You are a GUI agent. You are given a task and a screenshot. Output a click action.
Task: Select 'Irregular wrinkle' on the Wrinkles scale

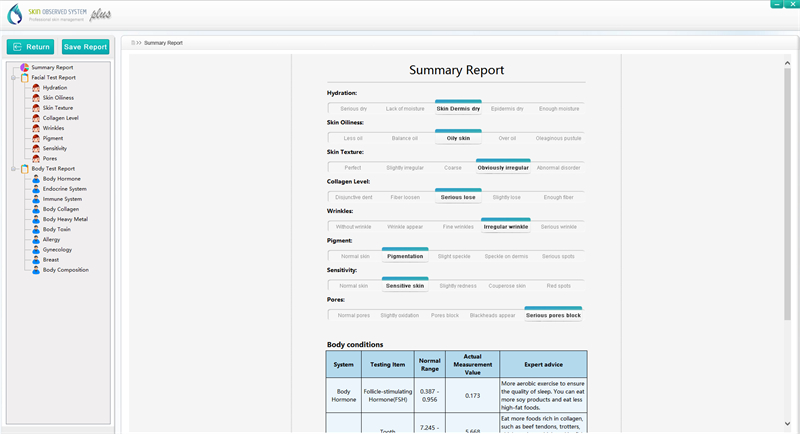[506, 226]
